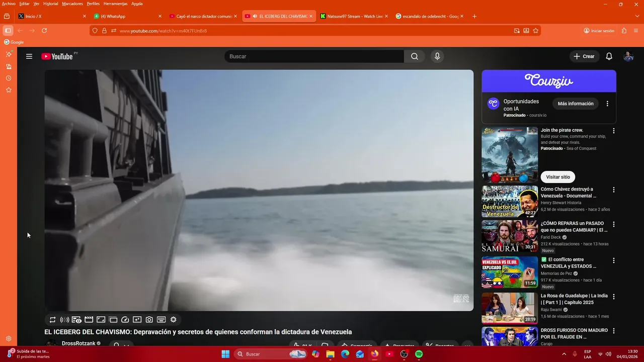Open the Marcadores menu
This screenshot has height=362, width=644.
coord(72,4)
